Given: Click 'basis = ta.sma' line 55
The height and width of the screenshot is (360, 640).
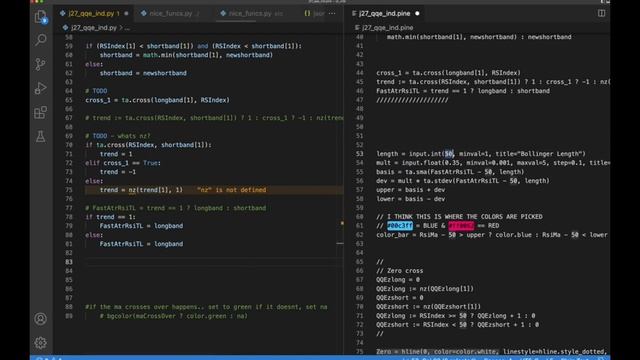Looking at the screenshot, I should (450, 172).
